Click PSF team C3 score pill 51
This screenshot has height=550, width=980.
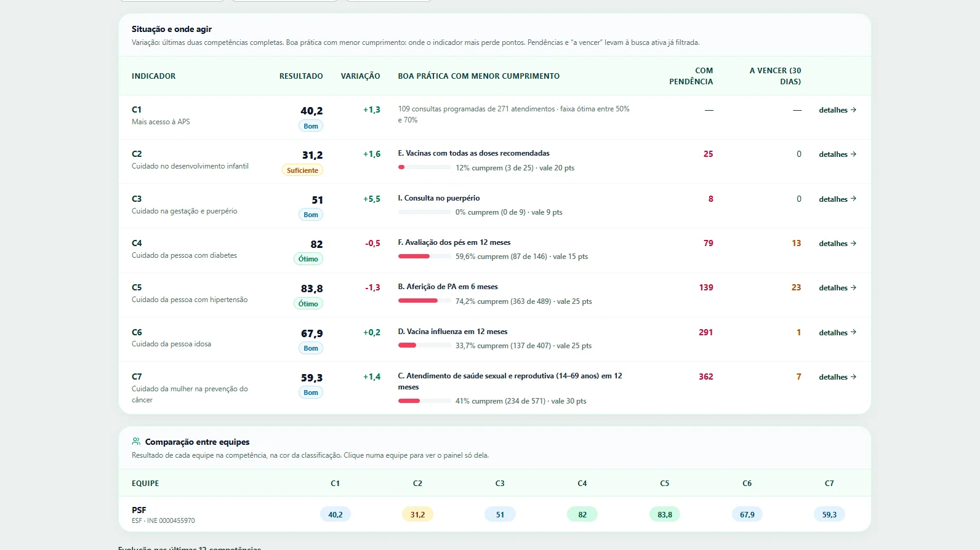coord(500,514)
